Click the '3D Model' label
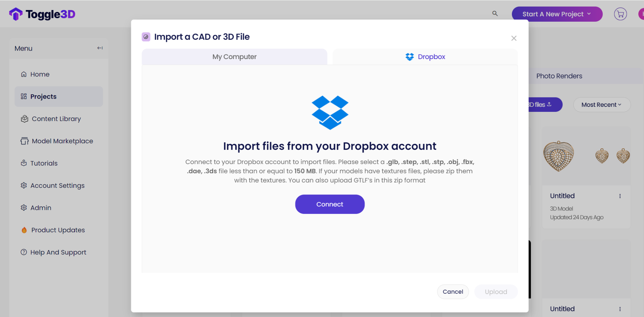 coord(561,209)
